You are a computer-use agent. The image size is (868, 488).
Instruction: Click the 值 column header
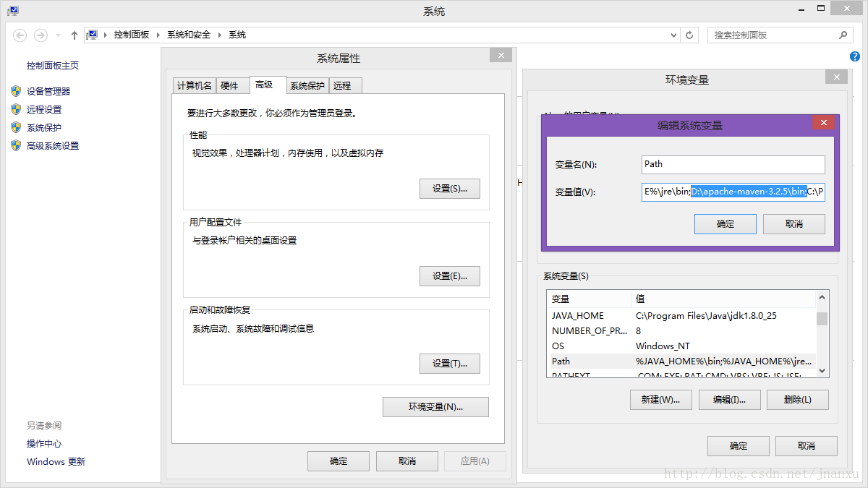point(723,299)
